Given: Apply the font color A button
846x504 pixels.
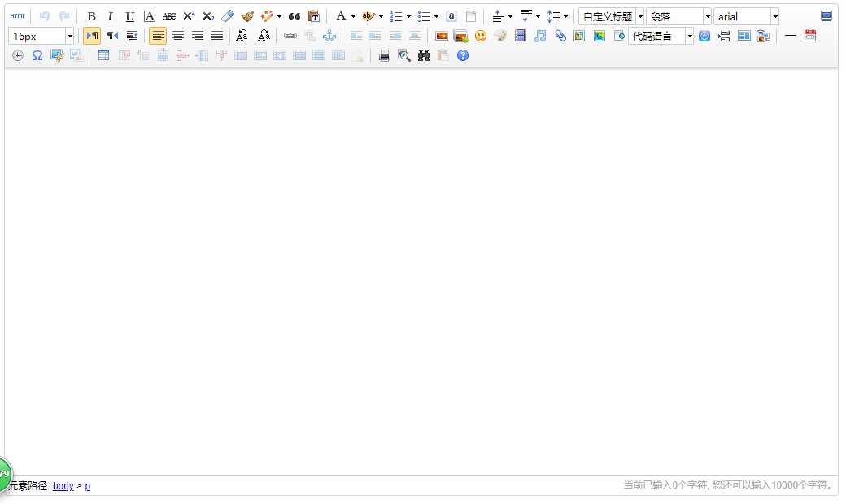Looking at the screenshot, I should [x=341, y=16].
